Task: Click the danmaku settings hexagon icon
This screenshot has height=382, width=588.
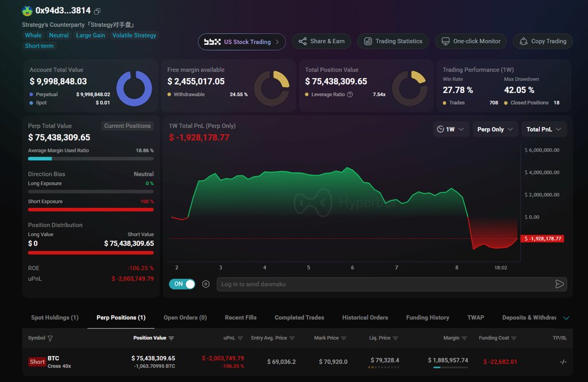Action: tap(206, 284)
